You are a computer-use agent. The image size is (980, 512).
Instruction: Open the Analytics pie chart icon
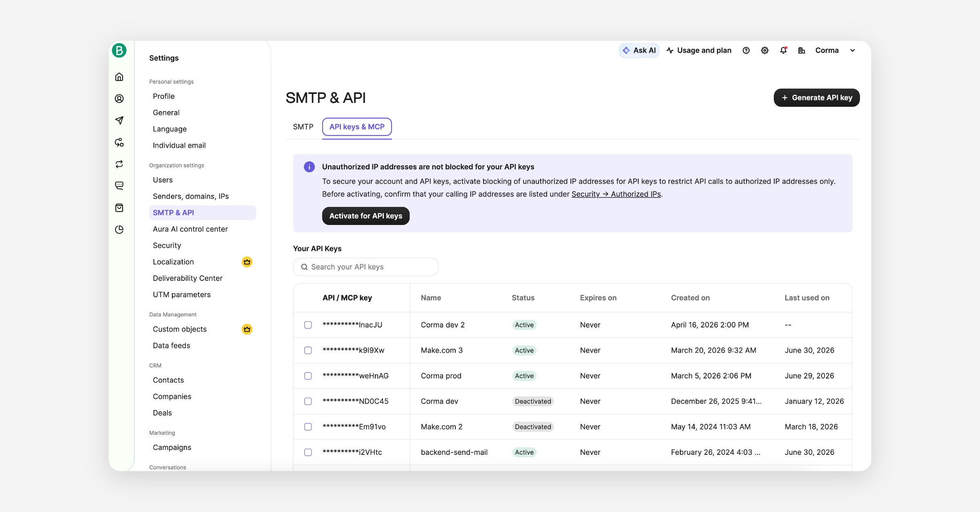[119, 229]
